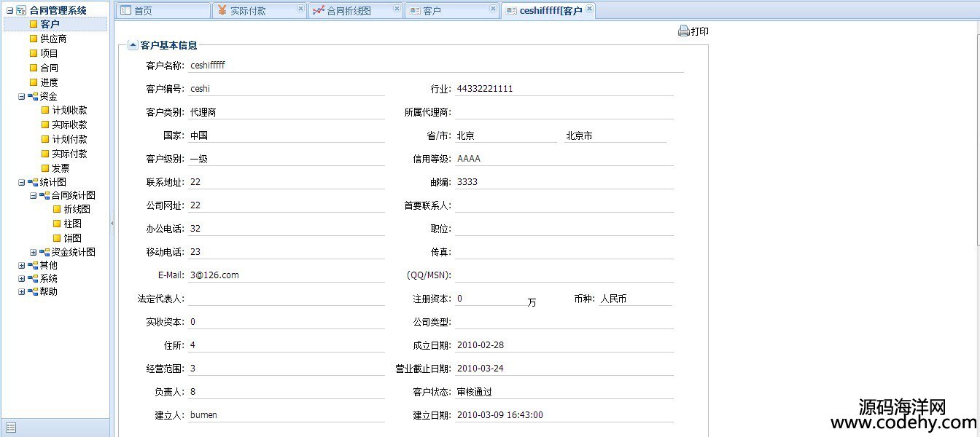Open the 计划收款 node icon
Viewport: 980px width, 437px height.
pyautogui.click(x=45, y=110)
